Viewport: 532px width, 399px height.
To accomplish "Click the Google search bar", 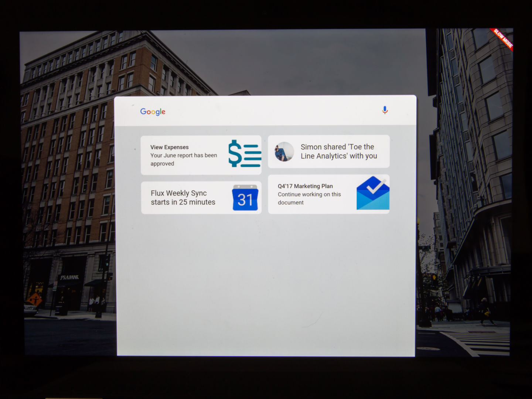I will tap(265, 111).
